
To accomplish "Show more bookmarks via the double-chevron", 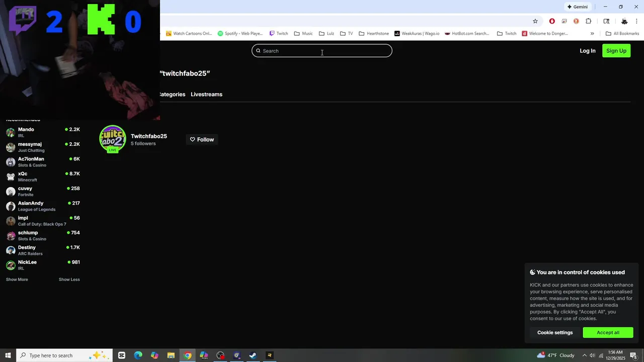I will (592, 34).
